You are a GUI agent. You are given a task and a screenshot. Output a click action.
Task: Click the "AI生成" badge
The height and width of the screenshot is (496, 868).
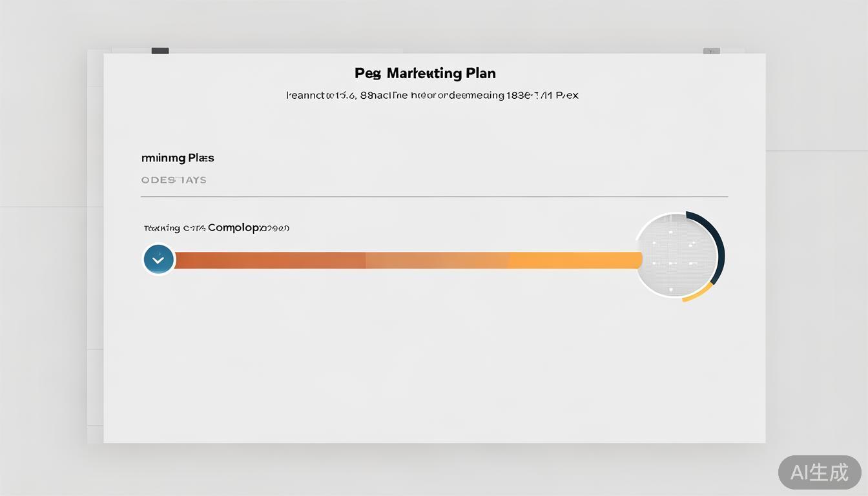[x=819, y=472]
